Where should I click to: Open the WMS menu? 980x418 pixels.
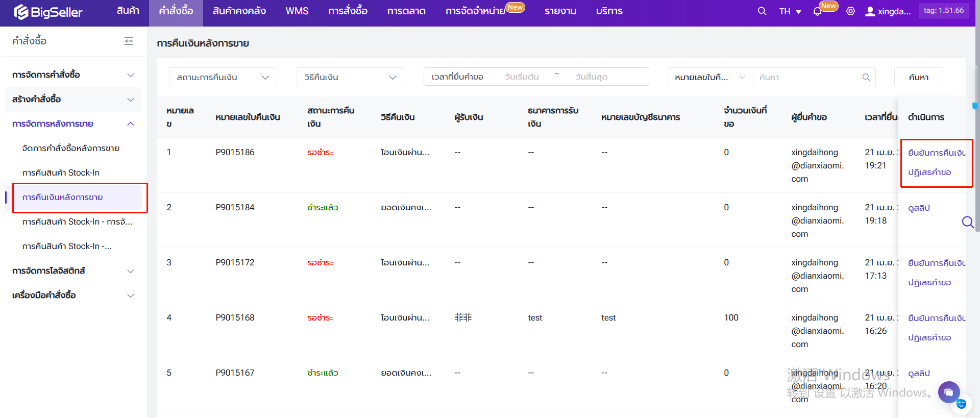click(297, 11)
